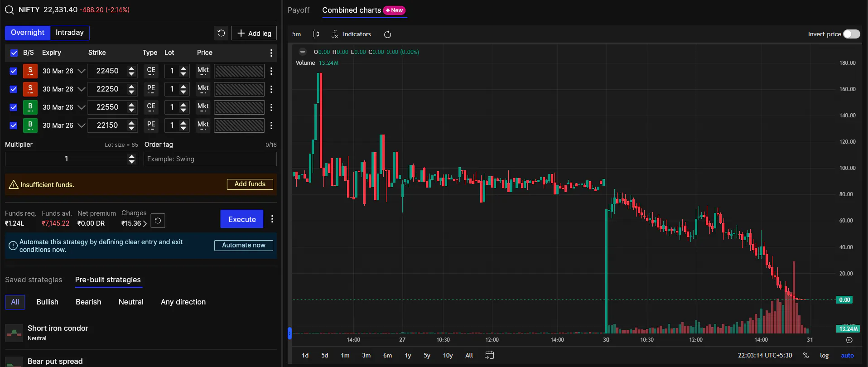The width and height of the screenshot is (868, 367).
Task: Click the Add funds button
Action: click(250, 184)
